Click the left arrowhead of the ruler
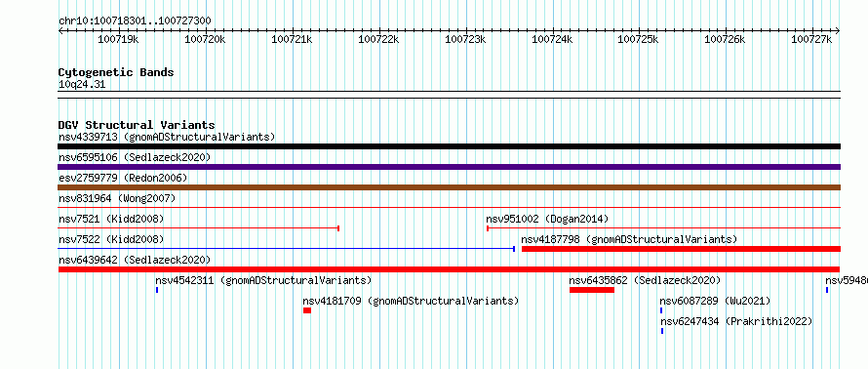 (x=60, y=31)
